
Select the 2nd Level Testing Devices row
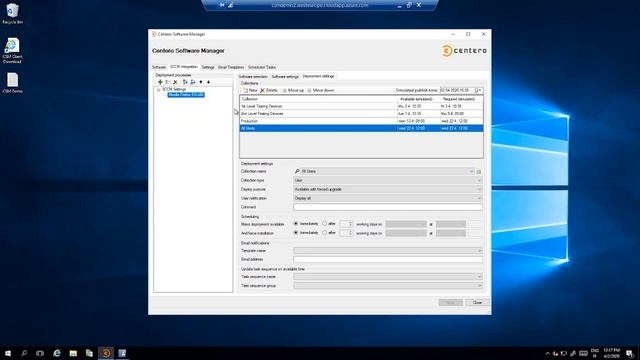coord(361,113)
